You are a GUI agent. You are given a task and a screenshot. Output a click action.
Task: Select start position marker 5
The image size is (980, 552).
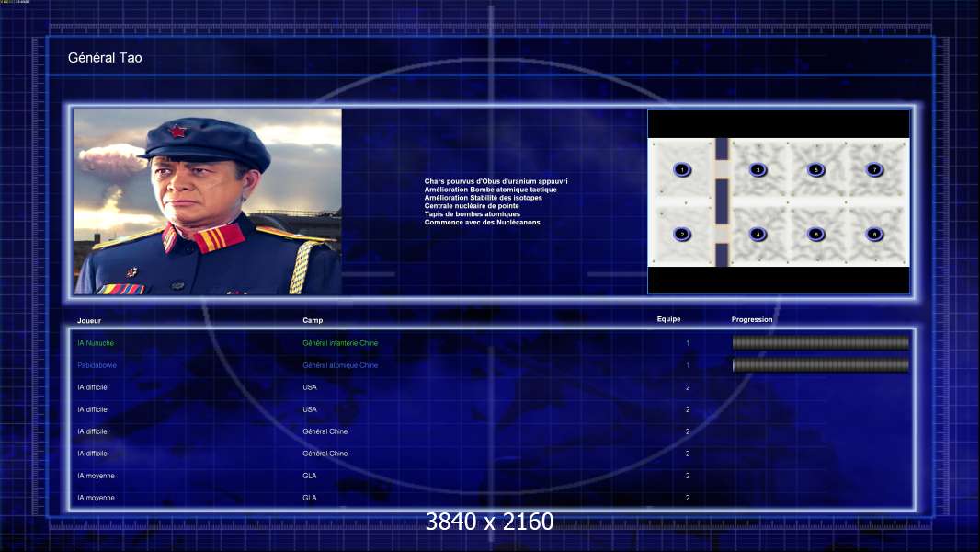pos(815,169)
